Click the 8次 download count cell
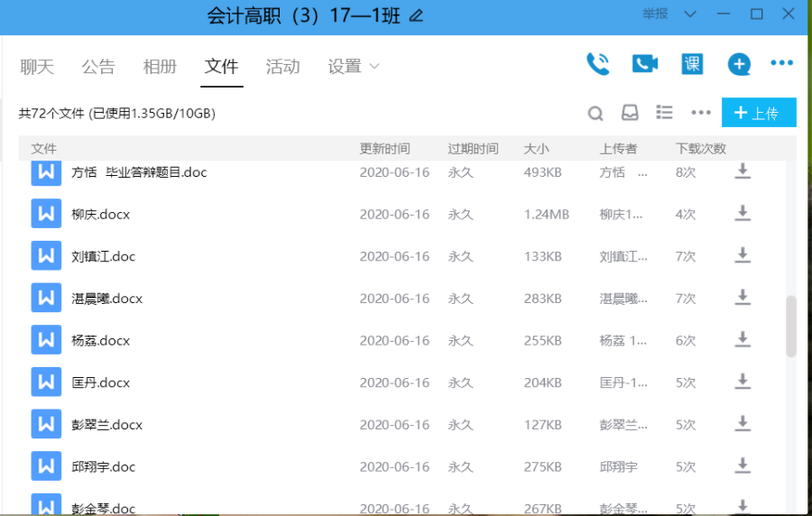812x516 pixels. pyautogui.click(x=686, y=172)
